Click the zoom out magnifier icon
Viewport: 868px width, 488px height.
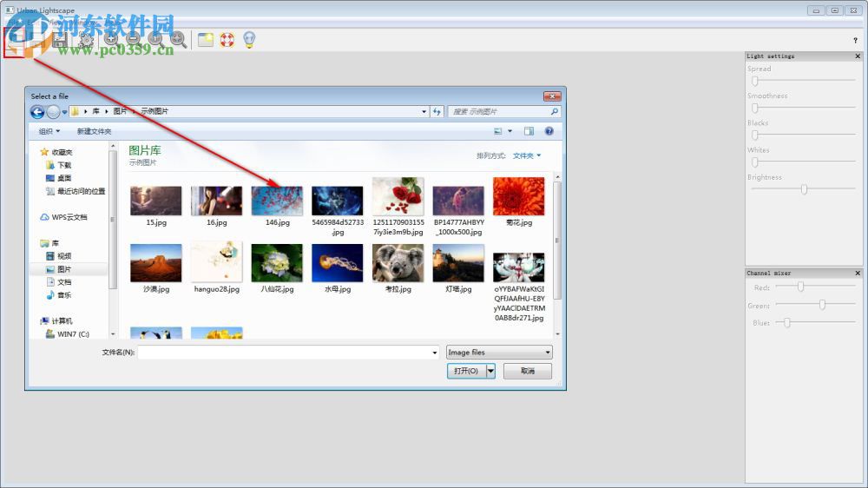point(133,39)
